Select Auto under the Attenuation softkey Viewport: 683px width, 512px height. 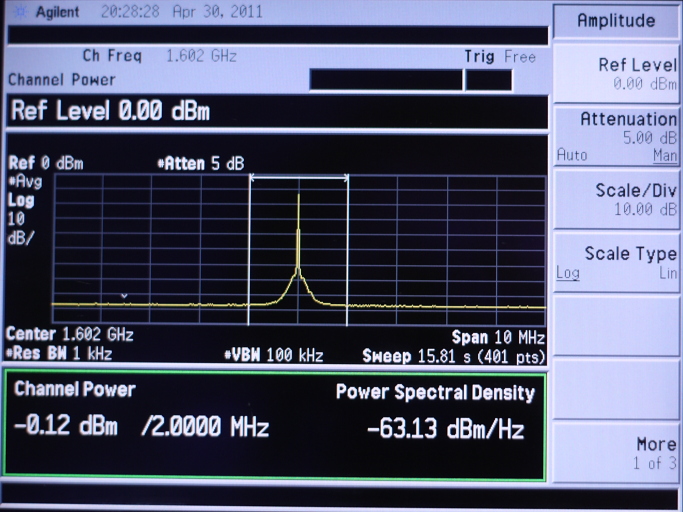click(571, 156)
